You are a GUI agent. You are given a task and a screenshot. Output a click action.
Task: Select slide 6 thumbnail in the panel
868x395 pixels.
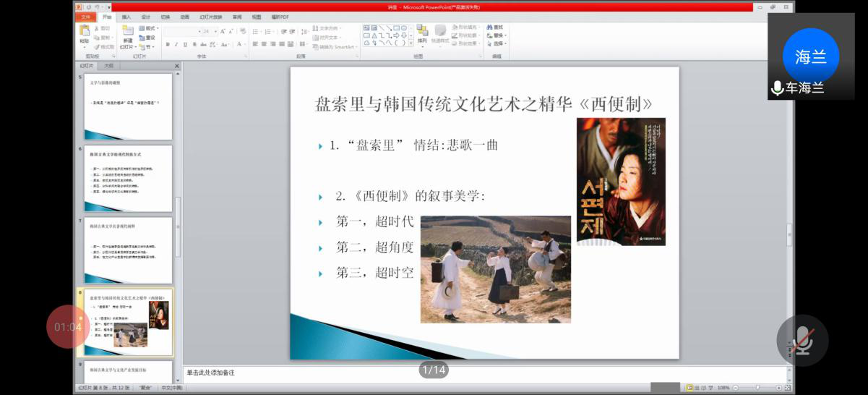pos(128,179)
